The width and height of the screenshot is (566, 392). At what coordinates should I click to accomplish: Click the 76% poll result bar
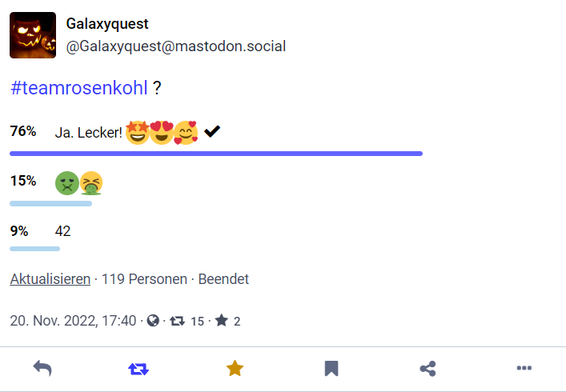tap(216, 153)
